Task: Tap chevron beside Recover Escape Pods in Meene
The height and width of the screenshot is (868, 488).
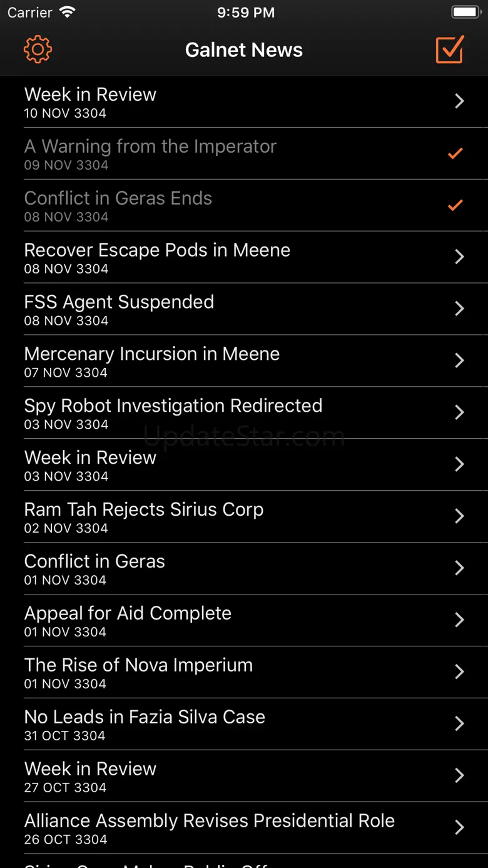Action: 459,257
